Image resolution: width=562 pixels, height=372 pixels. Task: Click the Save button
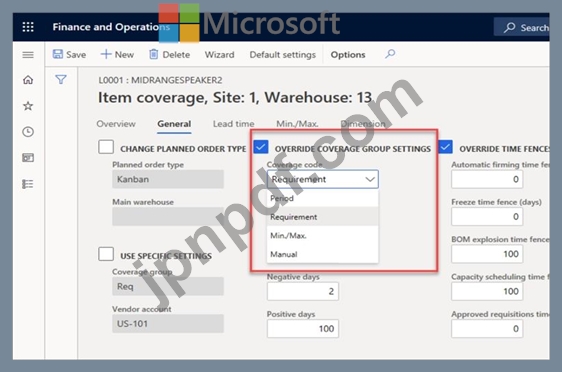coord(69,54)
